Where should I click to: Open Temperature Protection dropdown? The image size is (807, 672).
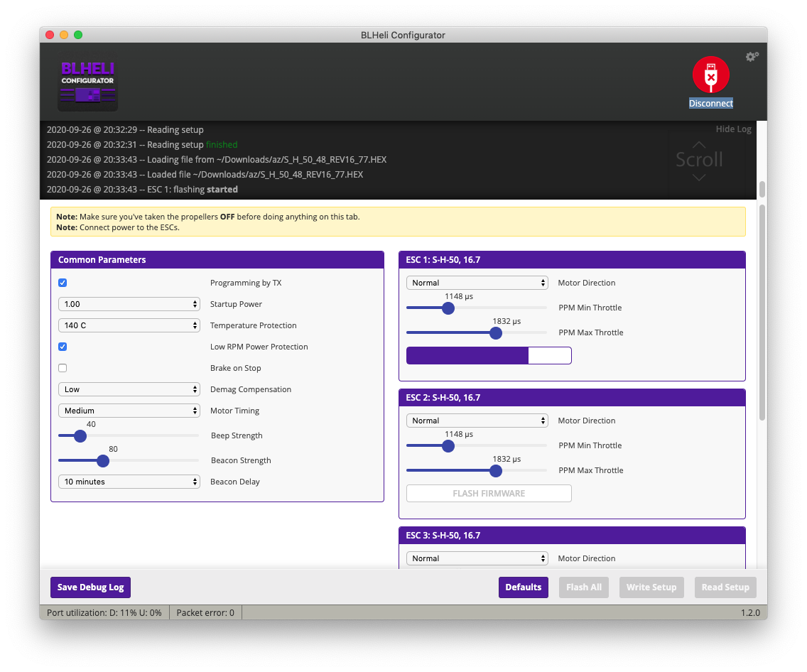129,325
